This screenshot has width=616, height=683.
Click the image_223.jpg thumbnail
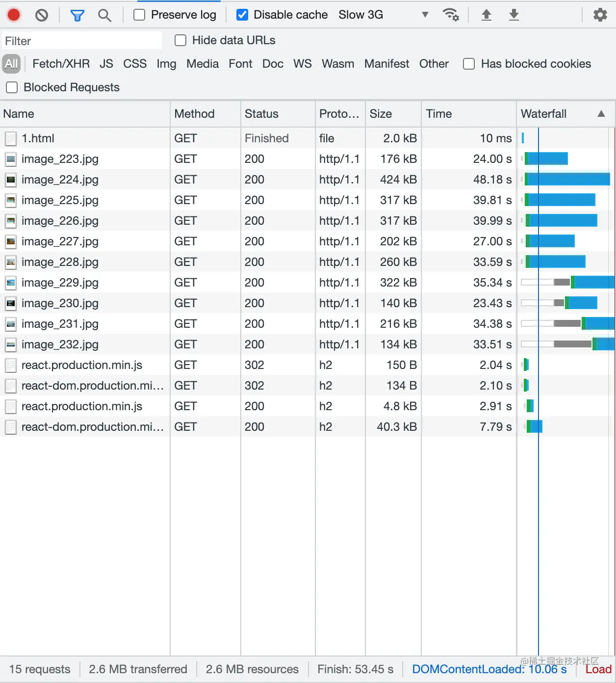click(x=11, y=159)
